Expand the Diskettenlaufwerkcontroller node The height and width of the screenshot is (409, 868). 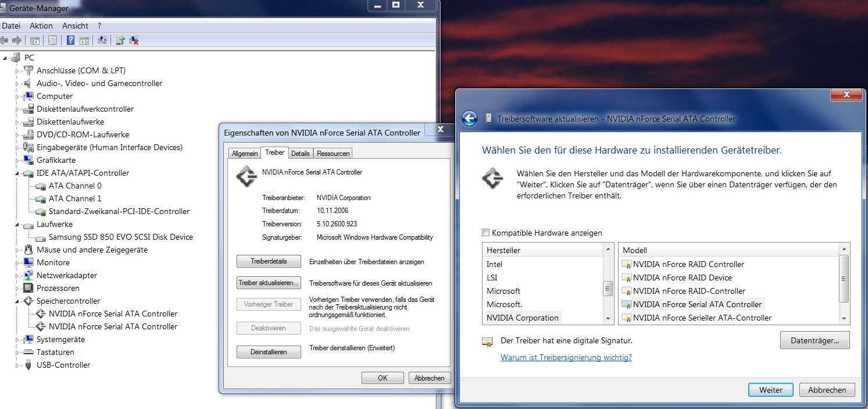[17, 109]
